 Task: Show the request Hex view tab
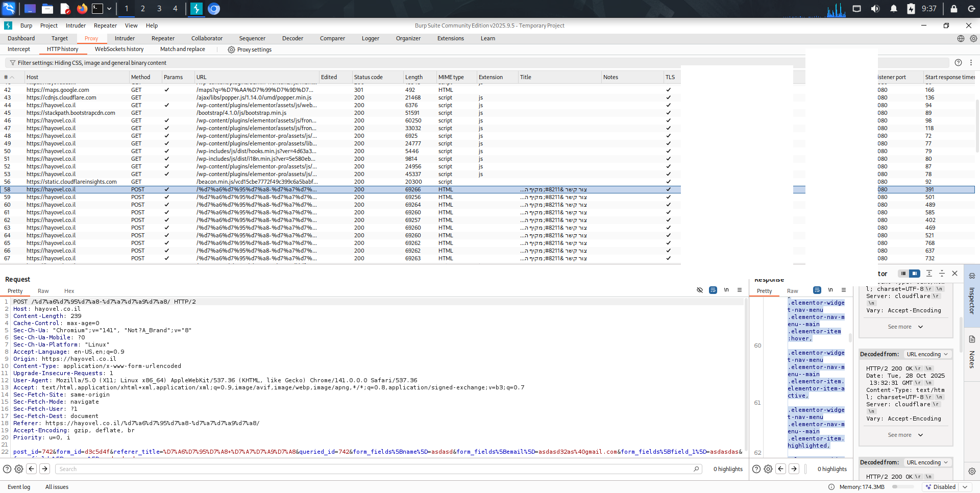(69, 291)
